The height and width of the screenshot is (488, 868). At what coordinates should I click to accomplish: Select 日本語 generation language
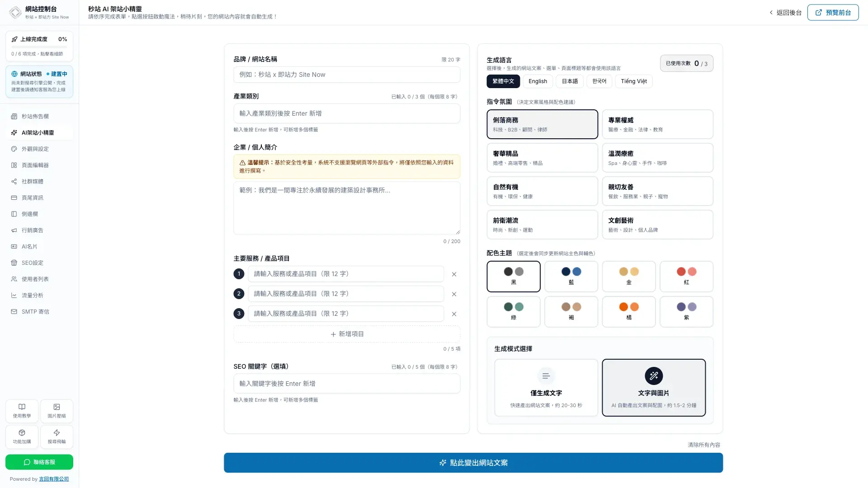pos(570,81)
